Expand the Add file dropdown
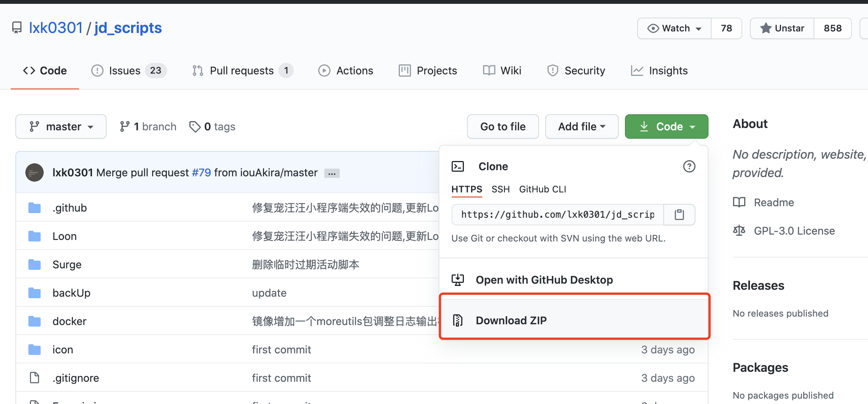 pos(582,126)
